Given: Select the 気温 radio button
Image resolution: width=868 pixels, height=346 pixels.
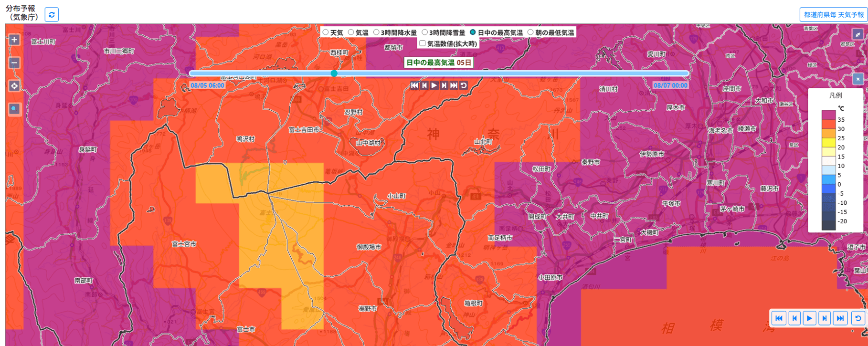Looking at the screenshot, I should point(351,32).
